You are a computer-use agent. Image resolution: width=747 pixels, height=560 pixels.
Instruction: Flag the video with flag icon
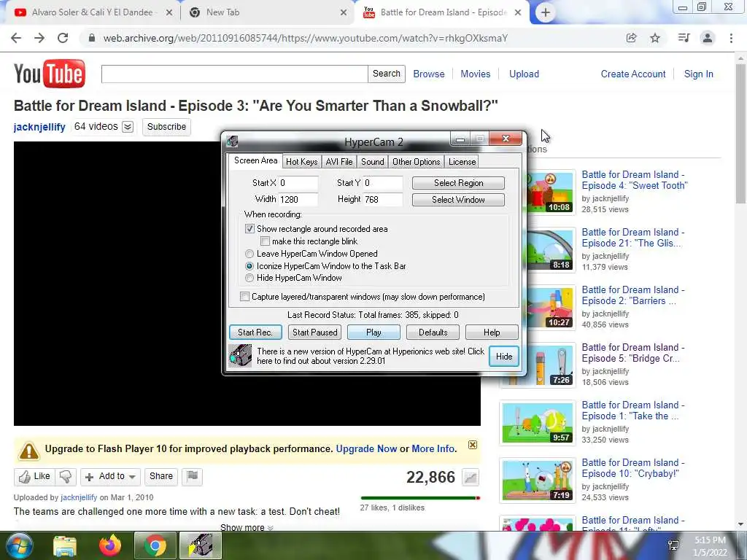coord(193,476)
